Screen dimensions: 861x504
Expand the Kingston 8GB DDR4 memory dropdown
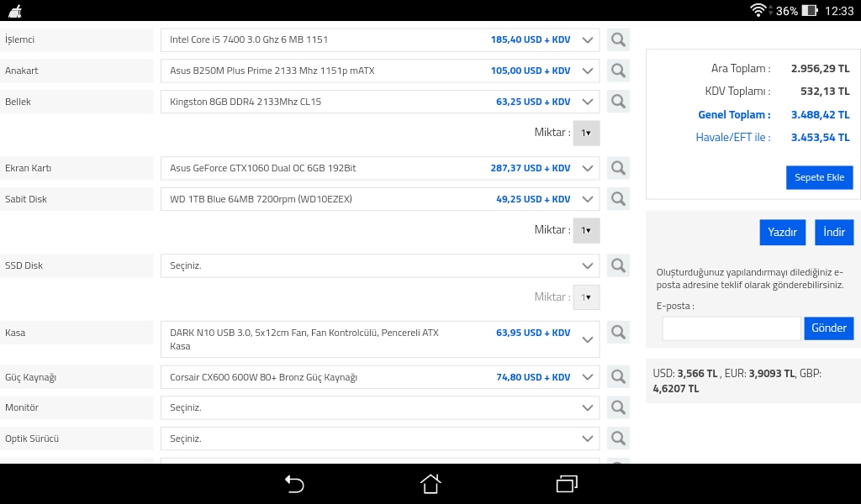point(380,102)
